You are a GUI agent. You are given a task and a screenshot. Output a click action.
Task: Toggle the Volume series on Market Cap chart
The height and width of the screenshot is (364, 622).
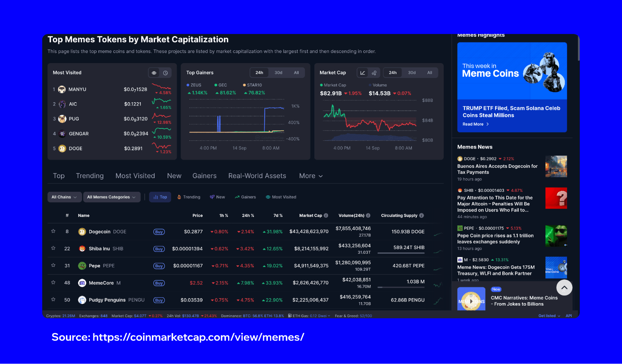point(378,85)
